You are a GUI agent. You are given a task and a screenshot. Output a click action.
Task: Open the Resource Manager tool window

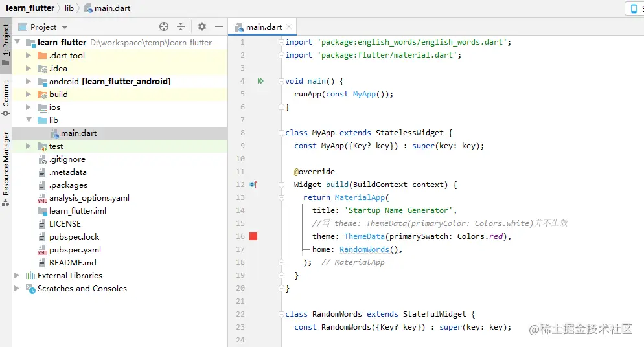[6, 168]
